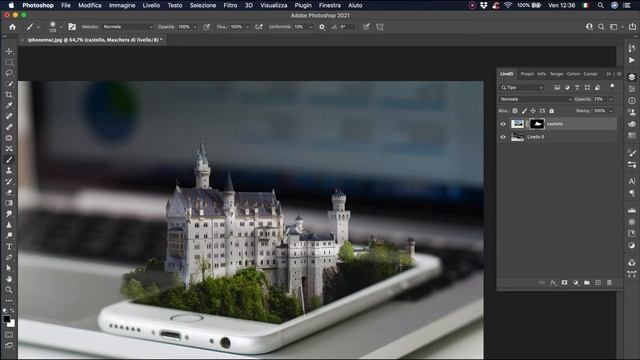Go to the Home screen icon
The image size is (640, 360).
(x=12, y=27)
